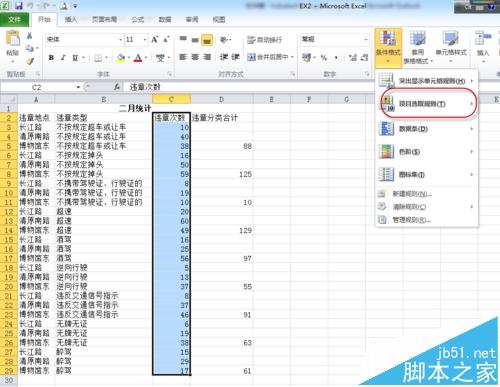Open the font name dropdown (宋体)
Screen dimensions: 500x387
pyautogui.click(x=120, y=40)
